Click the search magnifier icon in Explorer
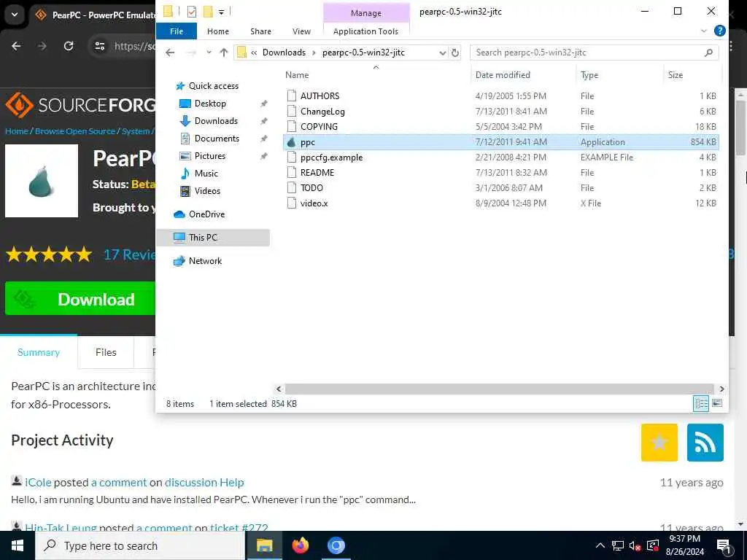Viewport: 747px width, 560px height. 708,52
